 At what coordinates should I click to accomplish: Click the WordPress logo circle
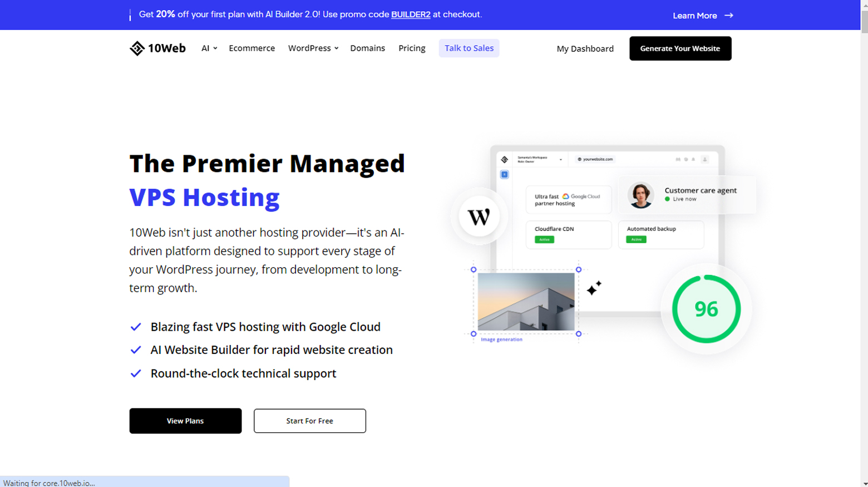point(479,217)
